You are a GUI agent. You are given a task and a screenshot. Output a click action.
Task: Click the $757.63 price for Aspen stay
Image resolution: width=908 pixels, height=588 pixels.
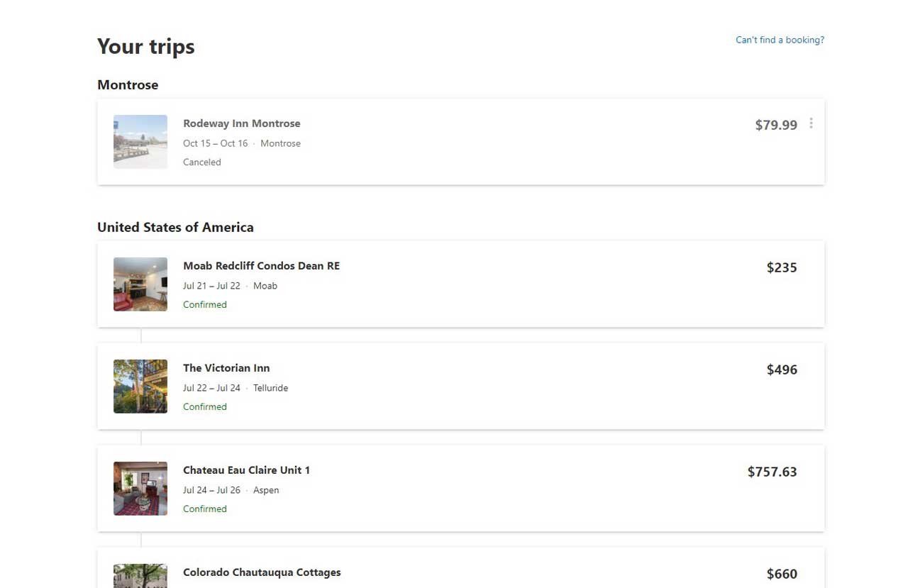point(772,472)
